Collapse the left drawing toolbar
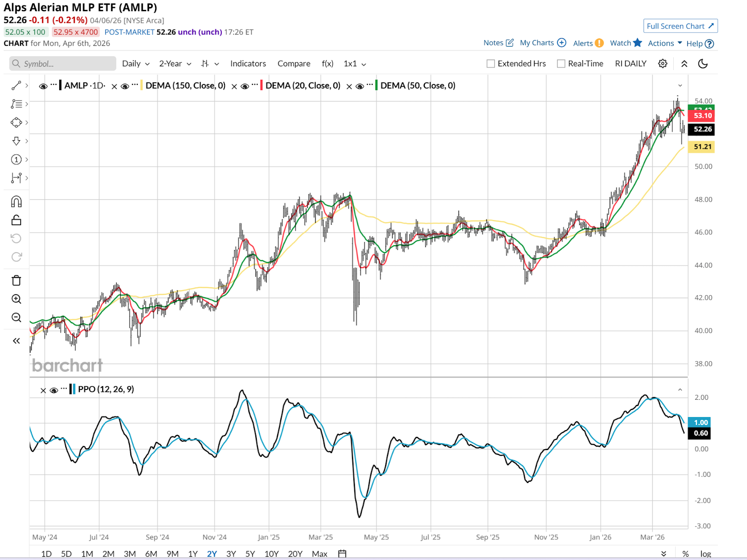The height and width of the screenshot is (560, 747). 16,341
